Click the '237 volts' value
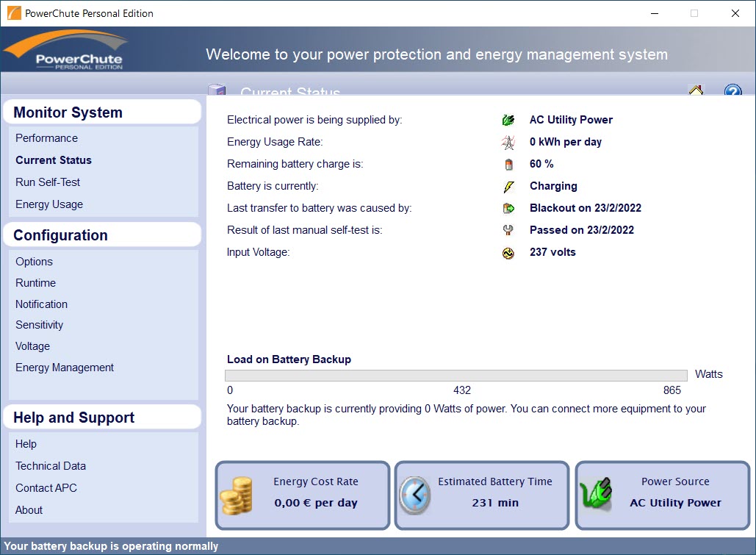756x555 pixels. pos(552,252)
